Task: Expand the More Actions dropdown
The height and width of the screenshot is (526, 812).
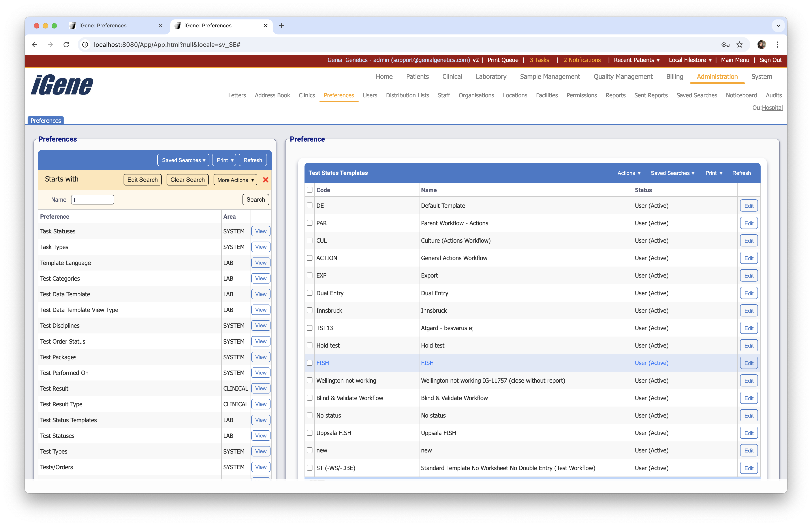Action: (x=235, y=180)
